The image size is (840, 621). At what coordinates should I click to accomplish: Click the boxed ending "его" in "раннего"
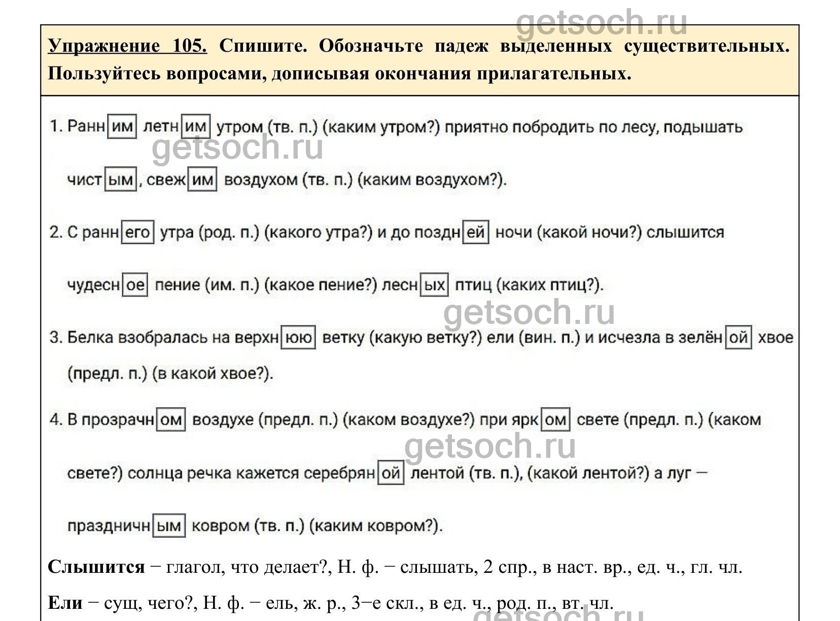tap(137, 232)
